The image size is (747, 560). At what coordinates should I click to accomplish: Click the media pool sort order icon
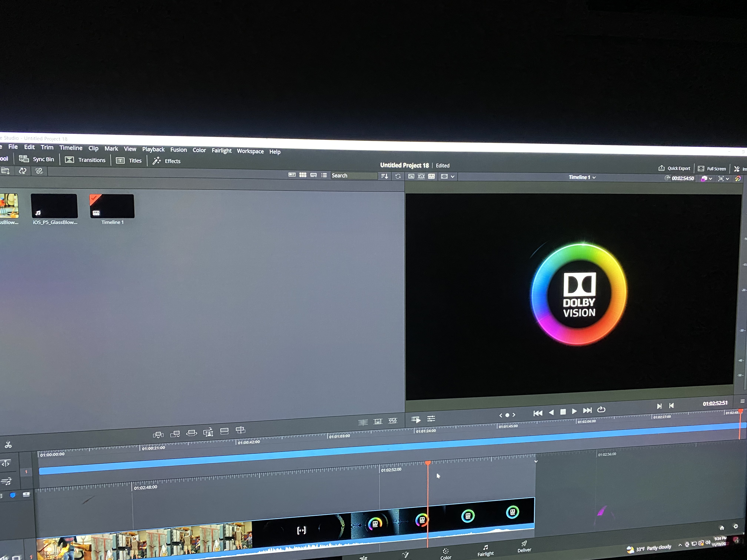coord(385,176)
